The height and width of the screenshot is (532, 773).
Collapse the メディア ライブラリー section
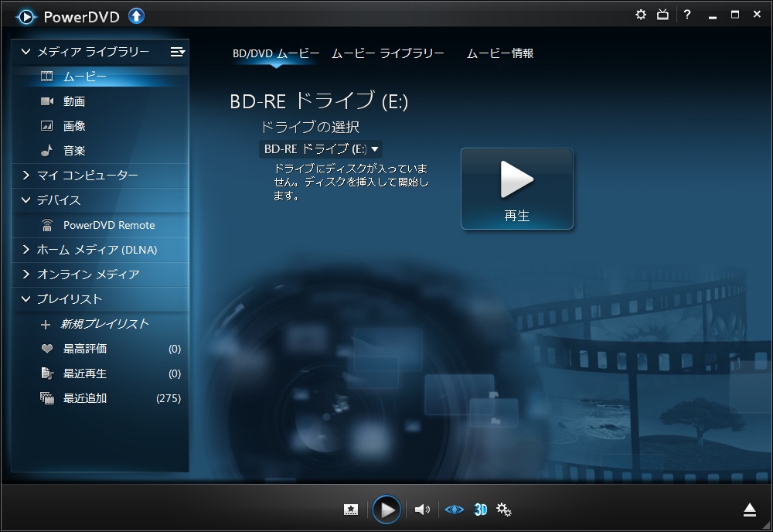pyautogui.click(x=27, y=52)
